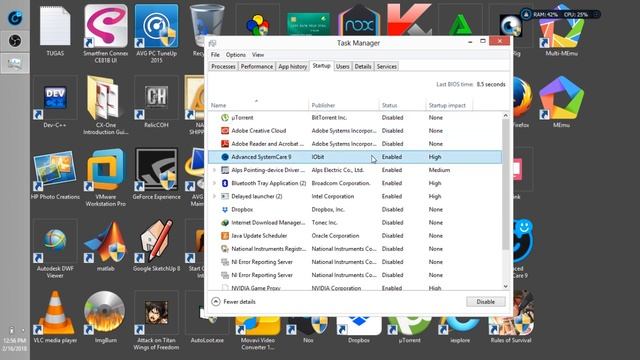Open Multi-MEmu desktop shortcut
This screenshot has width=640, height=360.
tap(561, 31)
